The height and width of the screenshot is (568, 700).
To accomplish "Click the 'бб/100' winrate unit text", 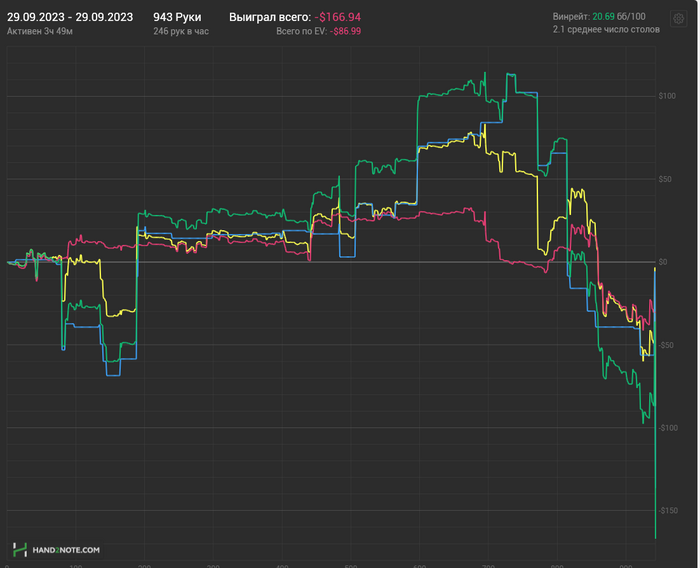I will [631, 17].
